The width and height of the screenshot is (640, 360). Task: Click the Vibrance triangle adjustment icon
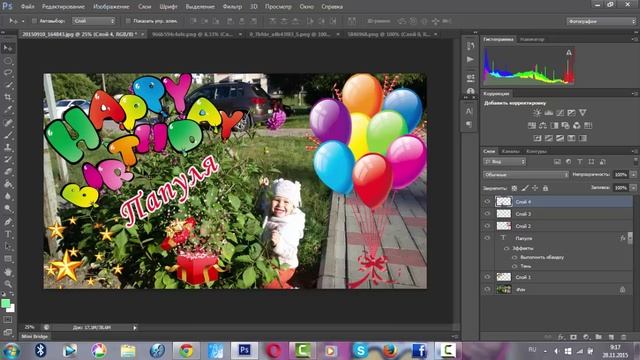583,113
